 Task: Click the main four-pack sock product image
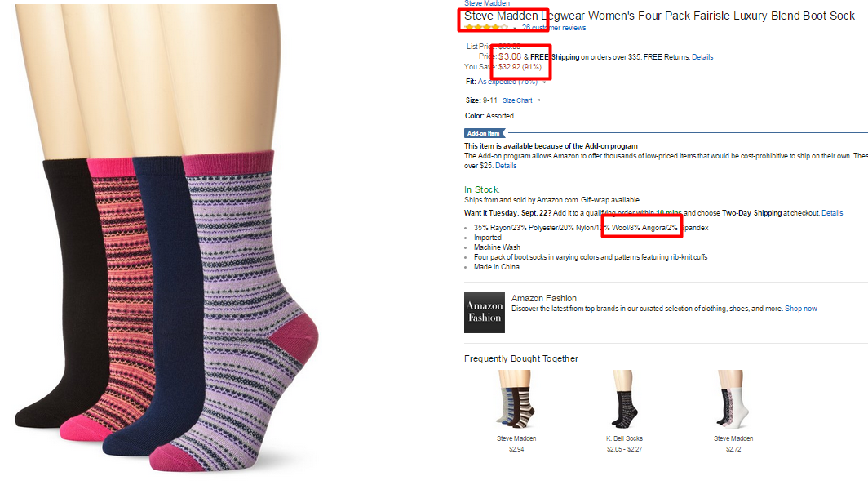[166, 238]
